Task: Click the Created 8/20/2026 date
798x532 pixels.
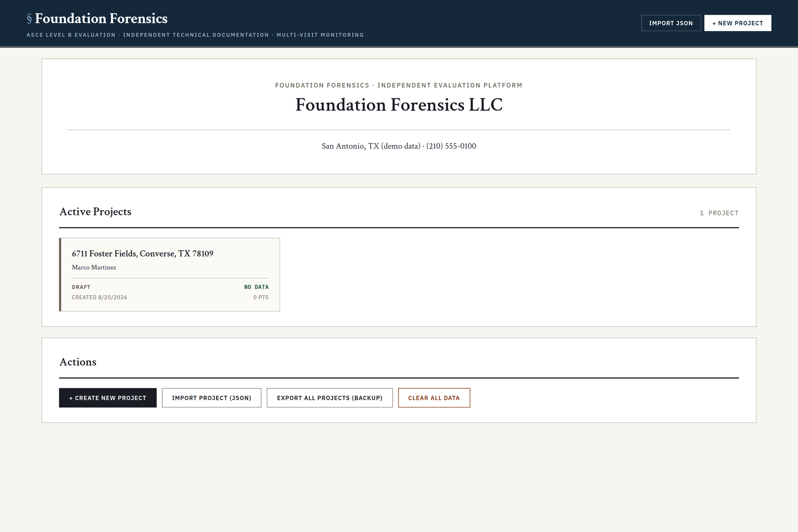Action: tap(99, 297)
